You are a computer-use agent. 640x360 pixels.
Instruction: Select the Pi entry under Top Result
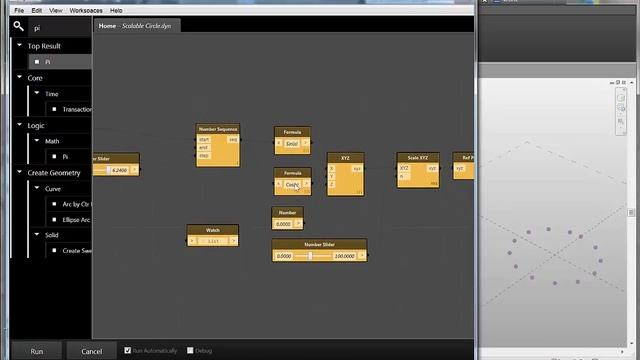[x=60, y=62]
